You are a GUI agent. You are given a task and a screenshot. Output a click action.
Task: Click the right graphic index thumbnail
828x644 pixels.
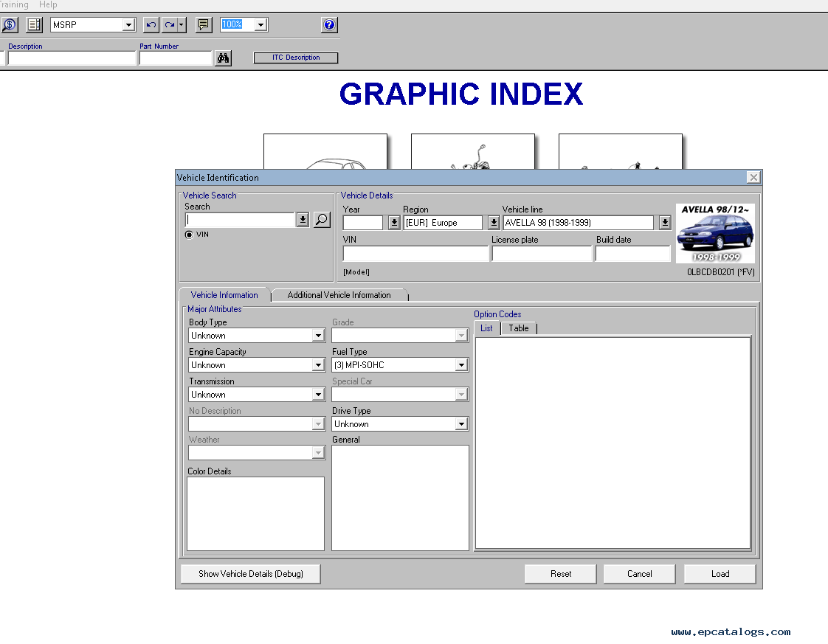click(x=621, y=151)
